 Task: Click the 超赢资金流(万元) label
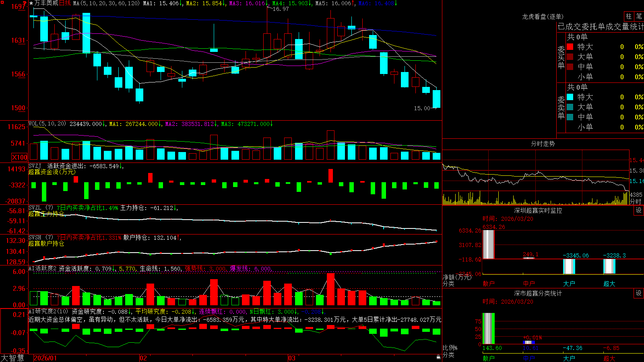(52, 172)
